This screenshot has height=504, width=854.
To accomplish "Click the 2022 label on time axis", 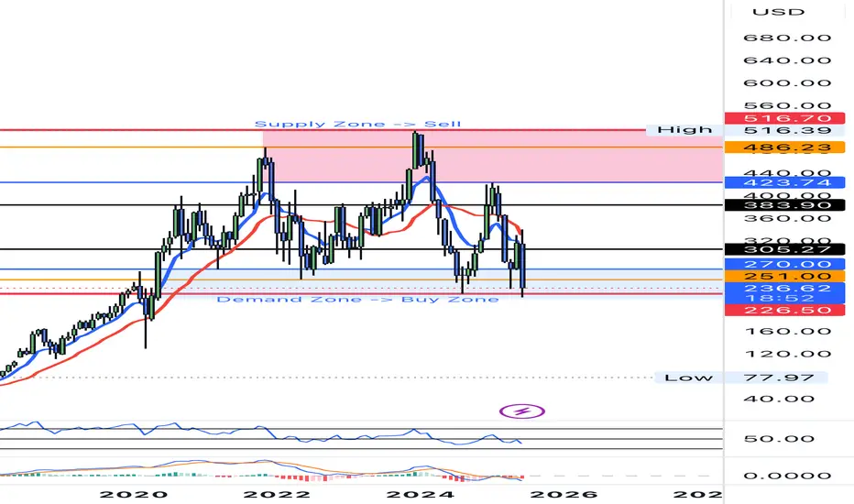I will pos(277,495).
